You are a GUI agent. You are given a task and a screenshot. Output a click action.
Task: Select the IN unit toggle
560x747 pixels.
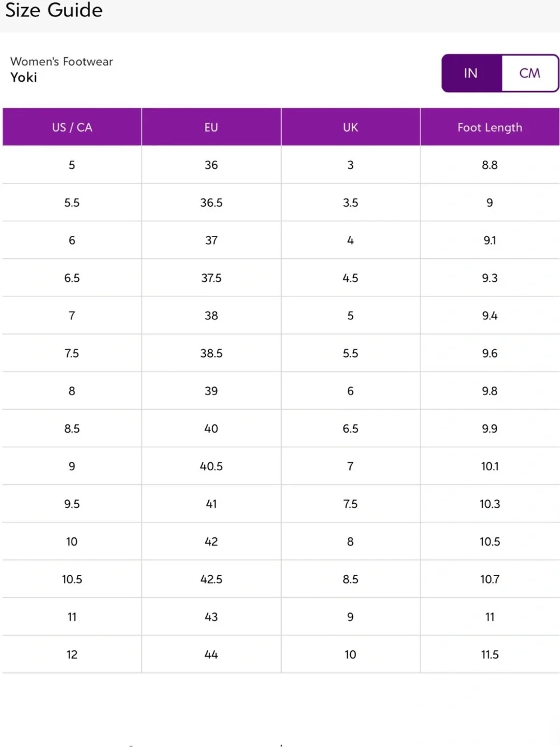click(472, 73)
